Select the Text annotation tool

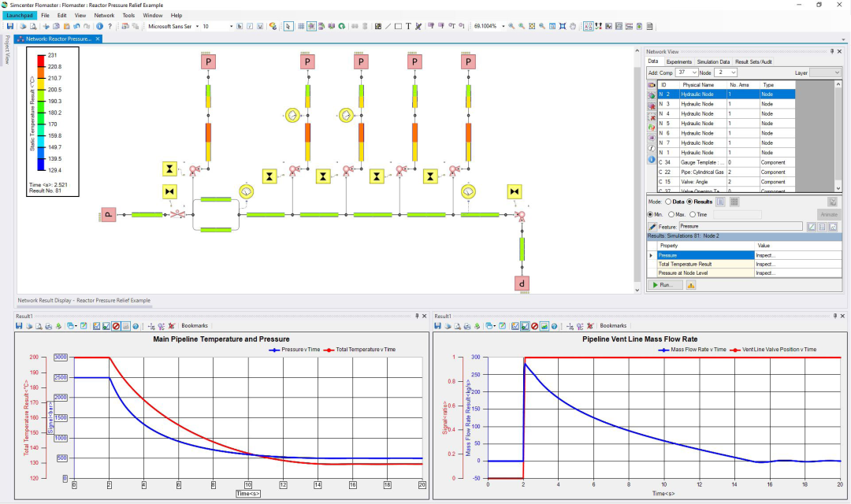click(408, 26)
